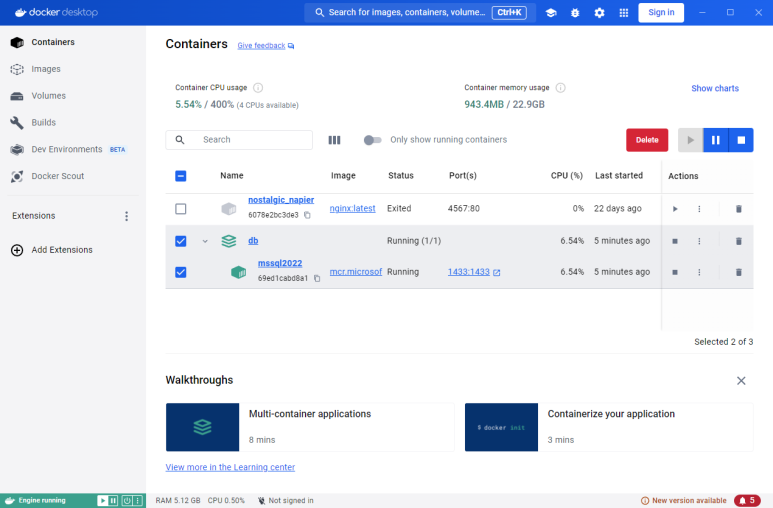The width and height of the screenshot is (773, 508).
Task: Open the Builds sidebar tab
Action: 73,122
